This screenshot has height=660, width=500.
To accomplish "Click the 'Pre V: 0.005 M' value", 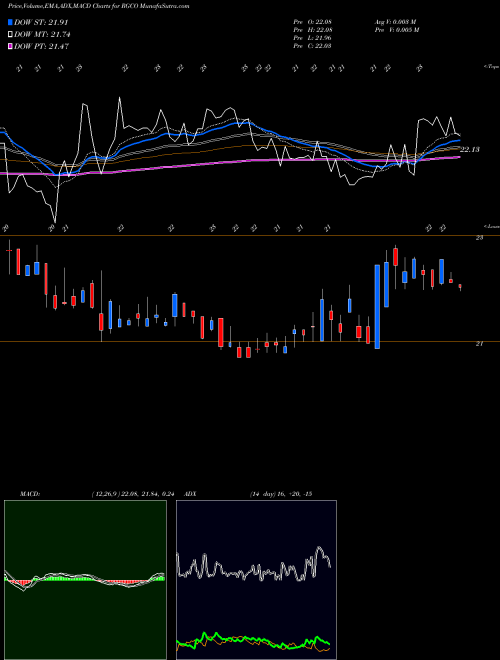I will tap(397, 30).
